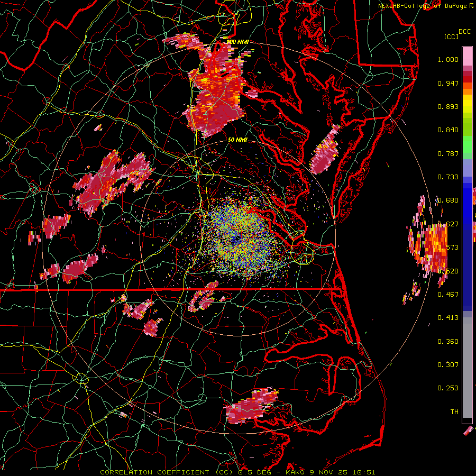Pick the bright green band of color bar
Screen dimensions: 476x476
tap(467, 144)
